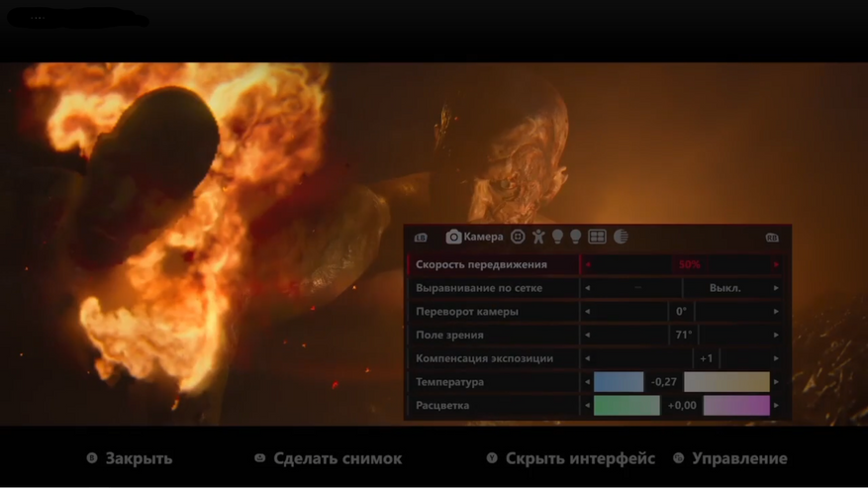The image size is (868, 488).
Task: Go to previous tab with LB icon
Action: click(x=421, y=238)
